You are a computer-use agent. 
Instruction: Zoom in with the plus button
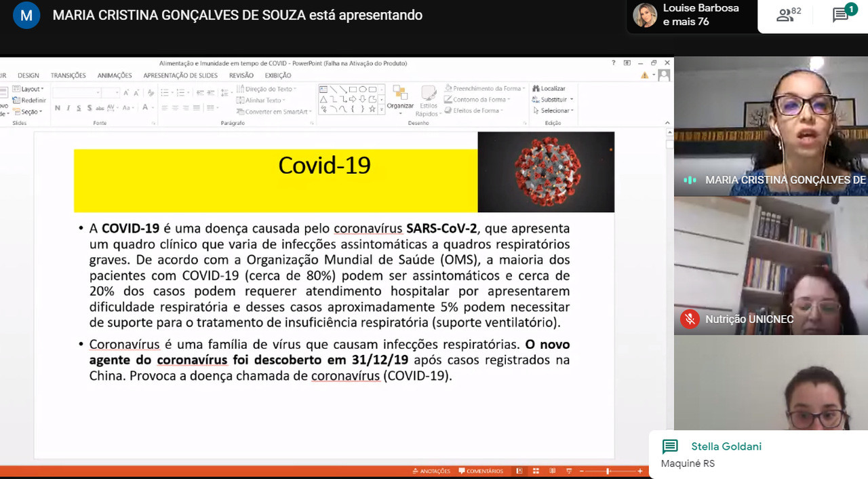click(x=640, y=471)
